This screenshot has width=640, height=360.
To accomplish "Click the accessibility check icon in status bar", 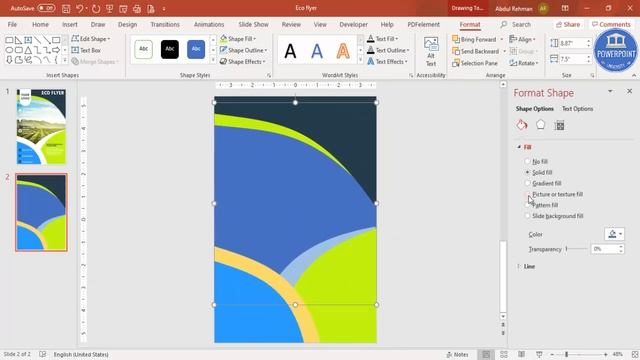I will (x=42, y=354).
